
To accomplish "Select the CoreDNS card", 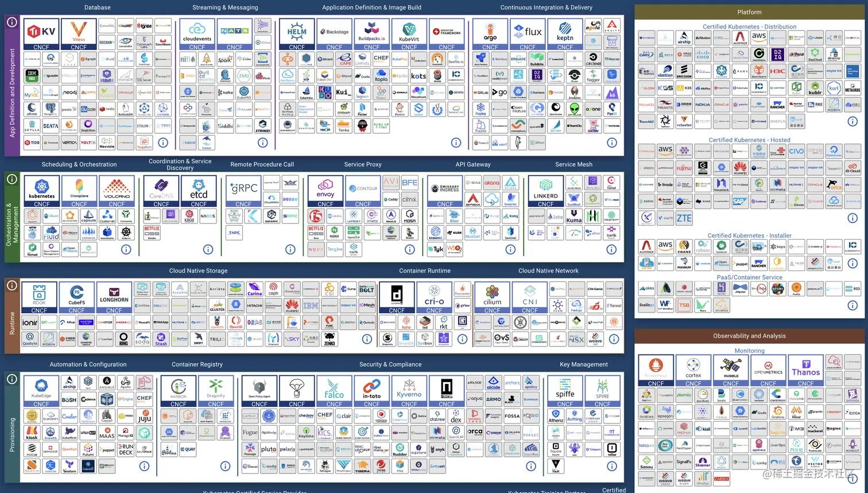I will click(x=161, y=191).
